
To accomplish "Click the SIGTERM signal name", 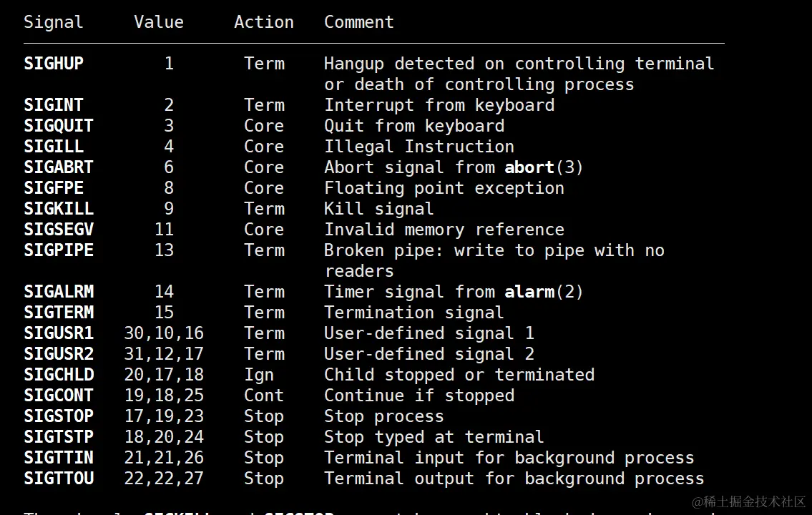I will coord(59,313).
